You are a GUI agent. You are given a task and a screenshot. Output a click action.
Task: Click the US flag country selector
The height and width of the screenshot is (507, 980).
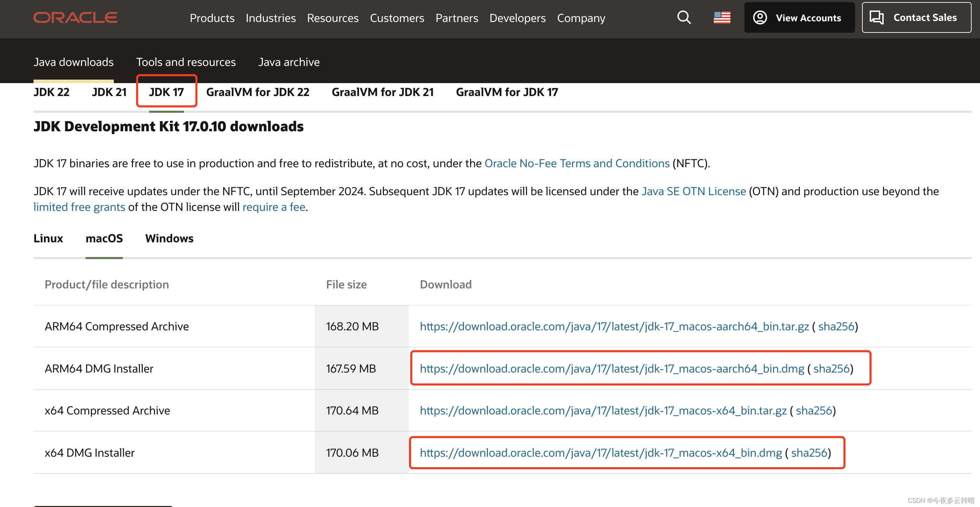click(x=722, y=17)
